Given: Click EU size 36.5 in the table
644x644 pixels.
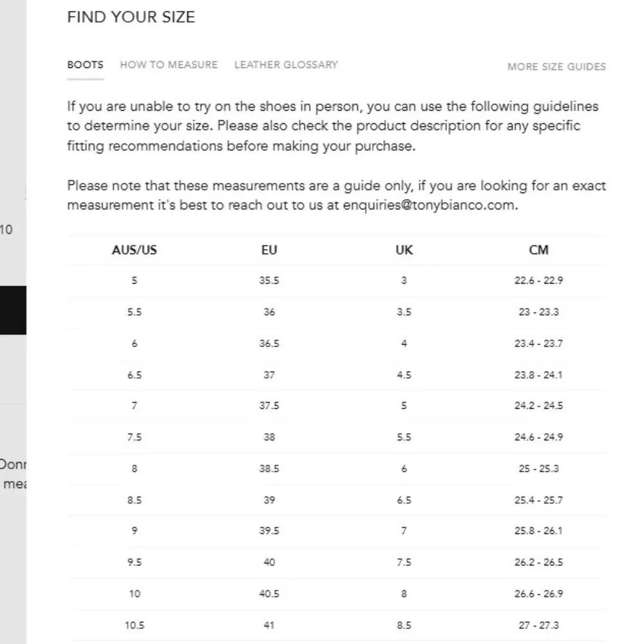Looking at the screenshot, I should pyautogui.click(x=269, y=343).
